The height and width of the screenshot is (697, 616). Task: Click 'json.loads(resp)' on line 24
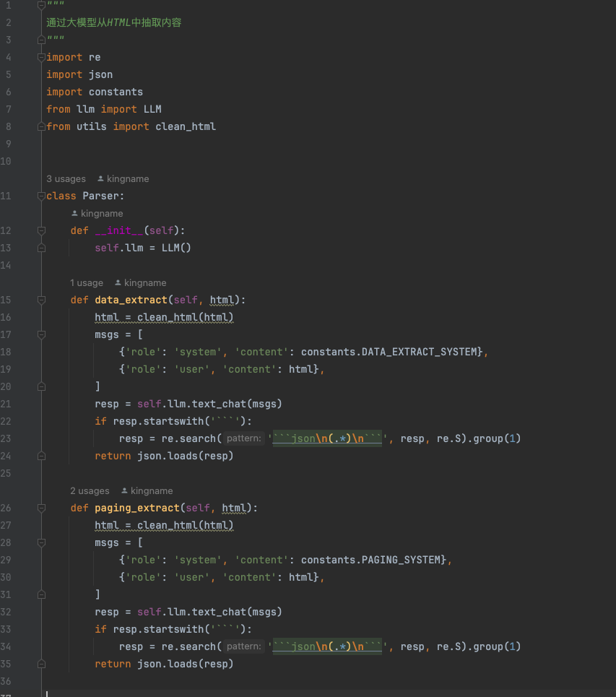(x=186, y=456)
